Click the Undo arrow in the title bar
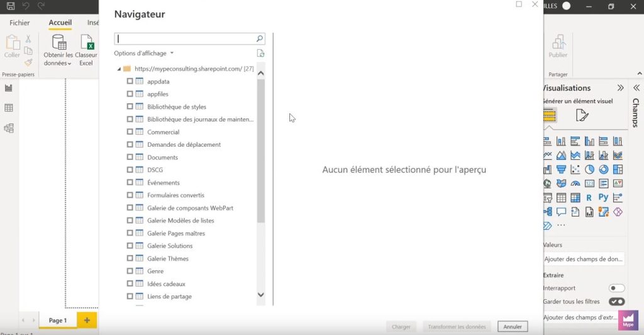Screen dimensions: 644x335 click(26, 6)
